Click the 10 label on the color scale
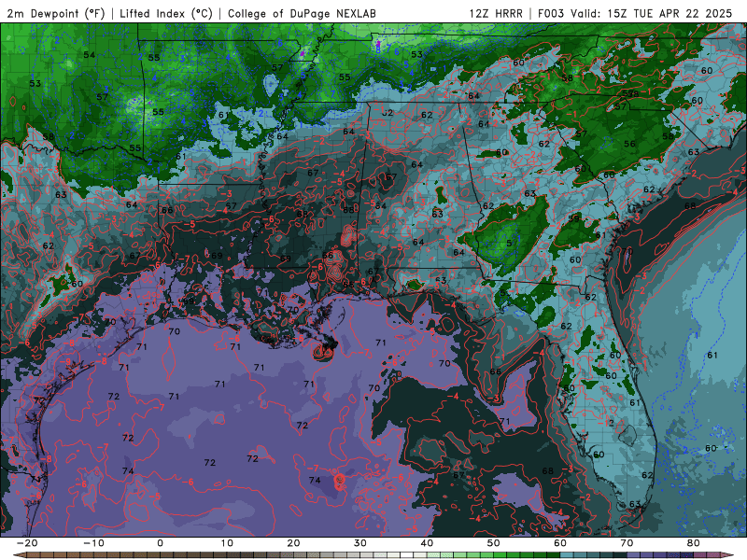 click(227, 543)
